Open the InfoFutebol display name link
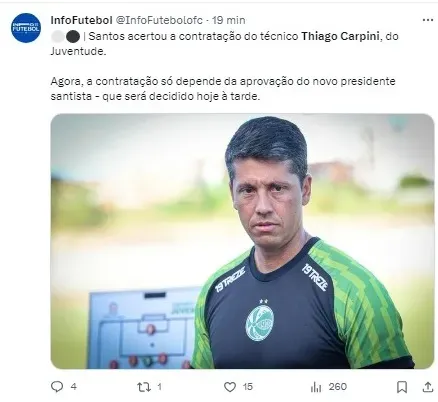The image size is (438, 402). pos(81,20)
